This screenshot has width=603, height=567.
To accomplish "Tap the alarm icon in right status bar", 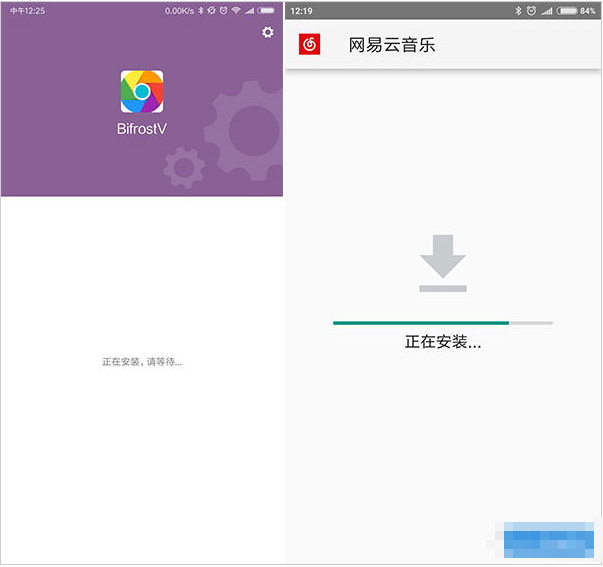I will (531, 11).
